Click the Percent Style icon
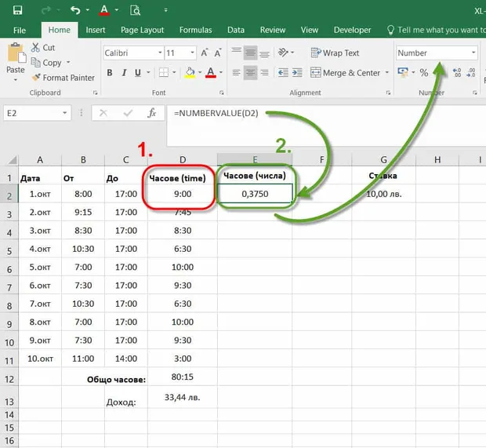 (x=424, y=73)
